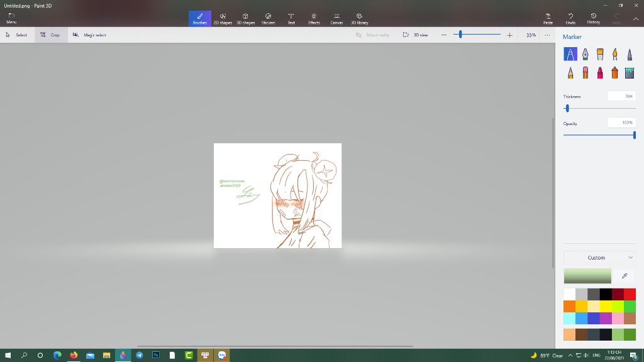
Task: Open the Stickers tab
Action: (x=268, y=18)
